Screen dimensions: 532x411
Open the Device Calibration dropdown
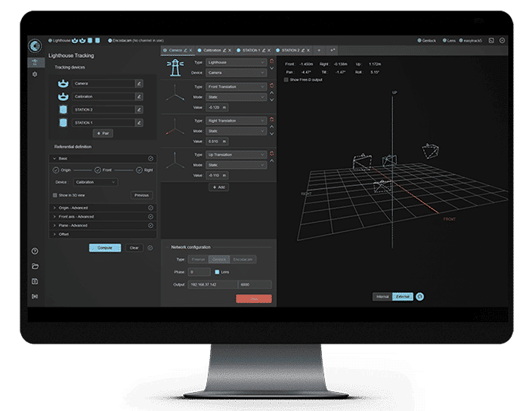95,182
